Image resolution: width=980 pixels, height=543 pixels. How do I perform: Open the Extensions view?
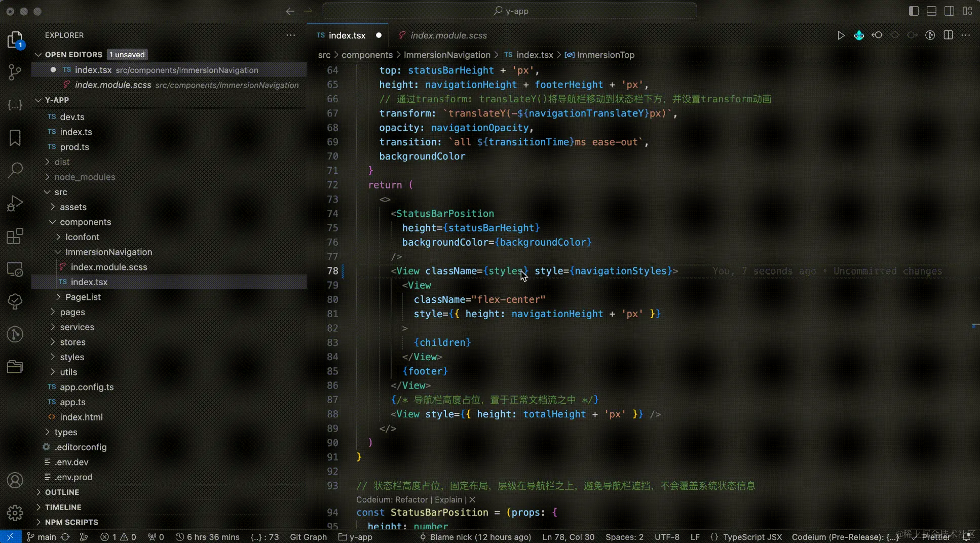[x=15, y=236]
